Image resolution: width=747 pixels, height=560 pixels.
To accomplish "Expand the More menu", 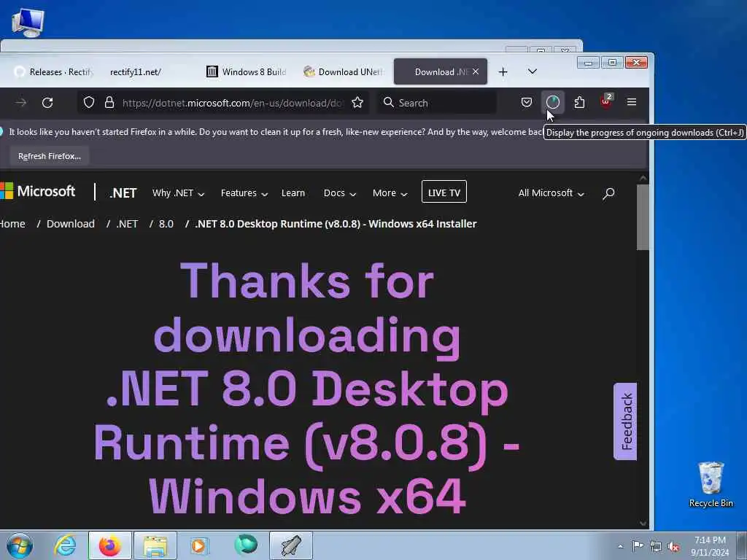I will tap(390, 192).
